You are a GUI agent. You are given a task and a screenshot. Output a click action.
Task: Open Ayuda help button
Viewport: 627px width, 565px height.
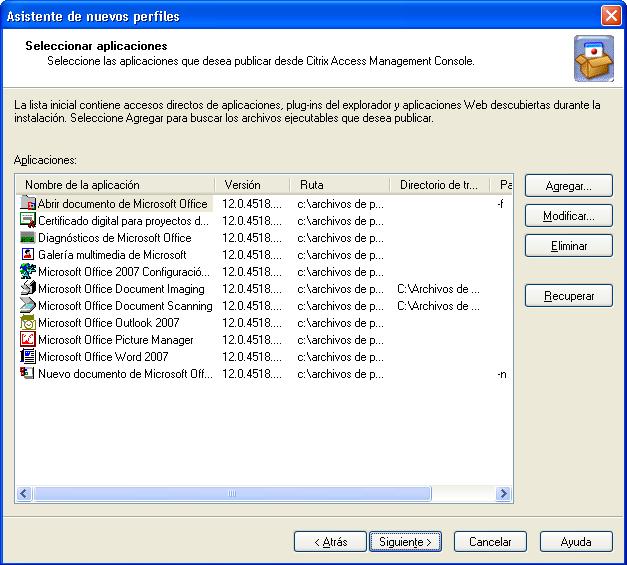(576, 542)
